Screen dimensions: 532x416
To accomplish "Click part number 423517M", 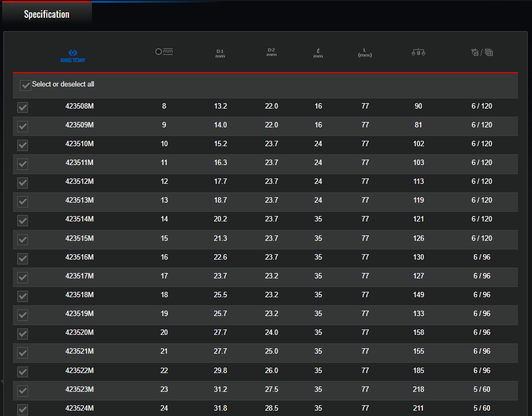I will 80,276.
